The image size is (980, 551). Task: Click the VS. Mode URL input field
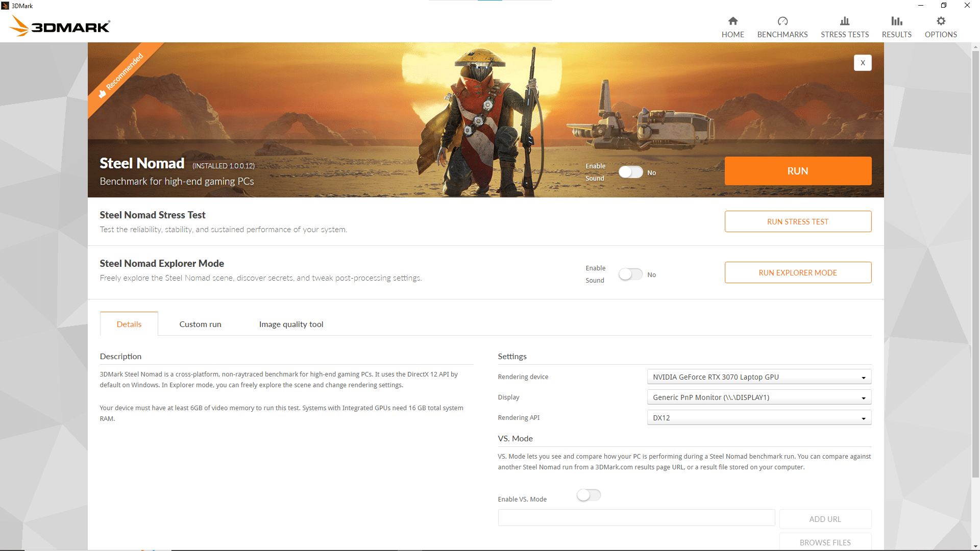pyautogui.click(x=636, y=518)
